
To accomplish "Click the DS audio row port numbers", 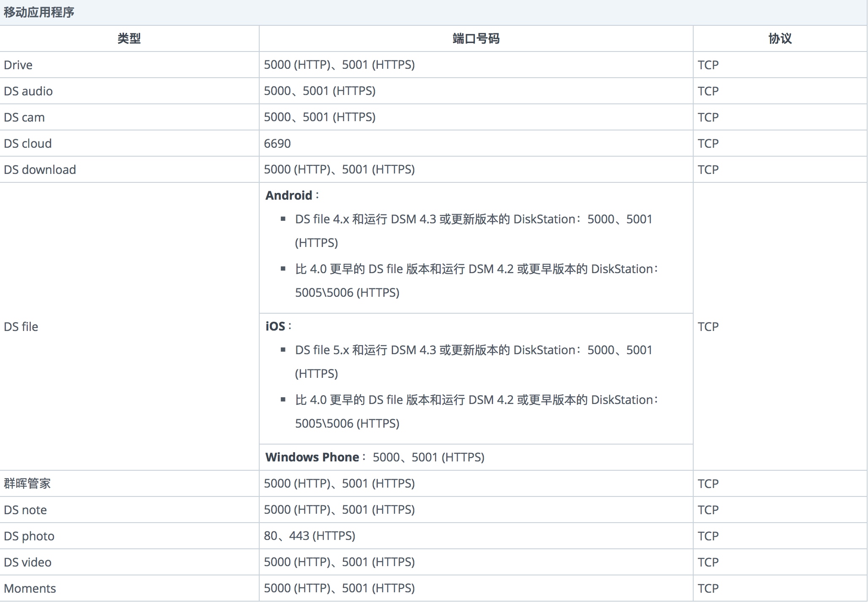I will (320, 91).
